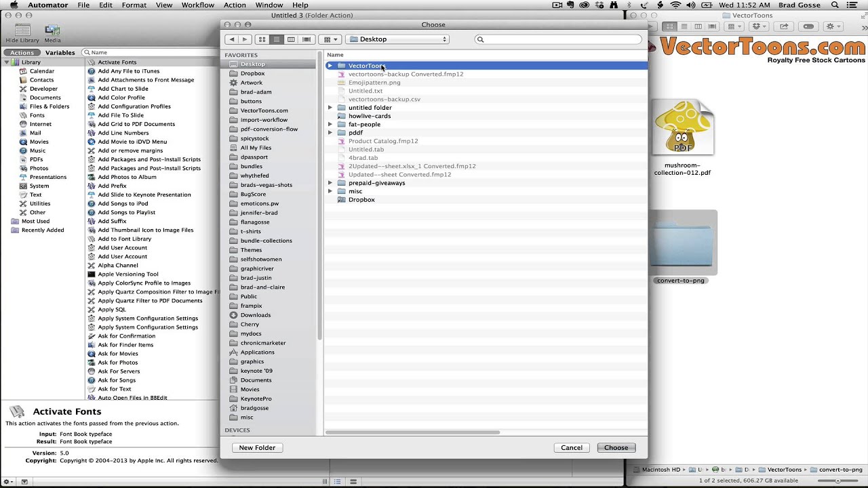Screen dimensions: 868x488
Task: Select Contacts category in Library
Action: (x=41, y=80)
